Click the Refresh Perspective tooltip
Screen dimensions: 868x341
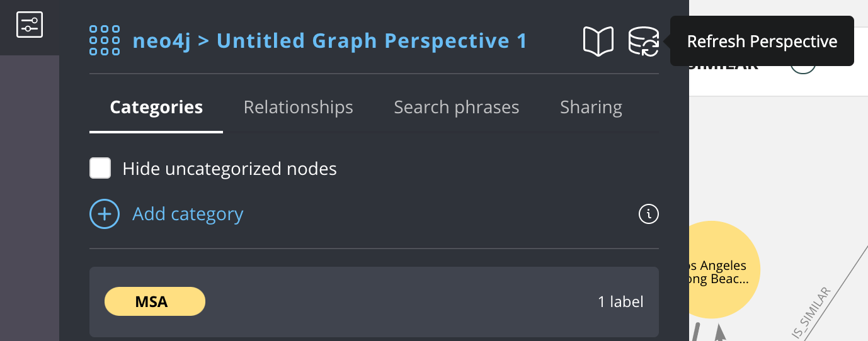(762, 42)
